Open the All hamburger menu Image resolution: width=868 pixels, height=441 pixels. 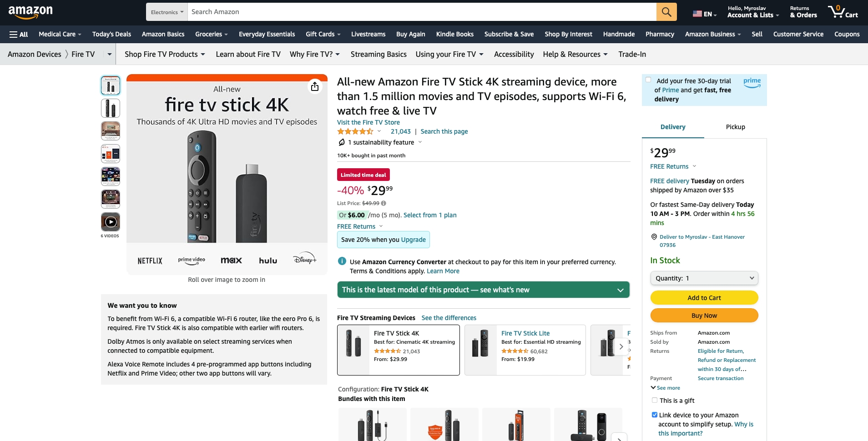[x=19, y=34]
